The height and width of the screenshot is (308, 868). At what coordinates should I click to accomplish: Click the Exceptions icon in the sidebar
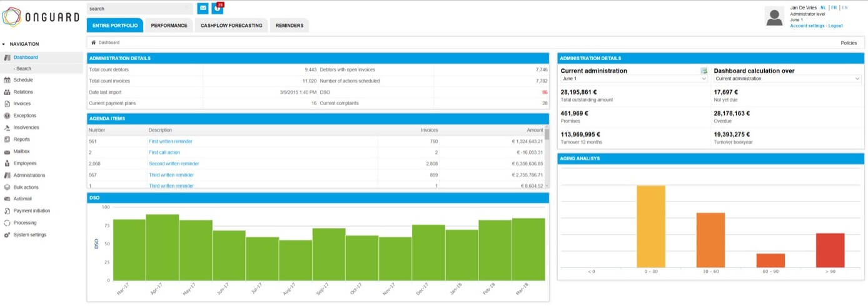(7, 116)
